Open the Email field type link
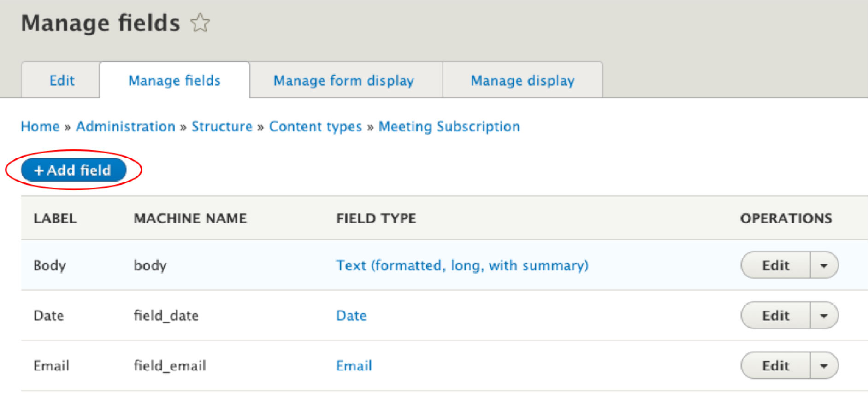The height and width of the screenshot is (393, 868). coord(354,366)
